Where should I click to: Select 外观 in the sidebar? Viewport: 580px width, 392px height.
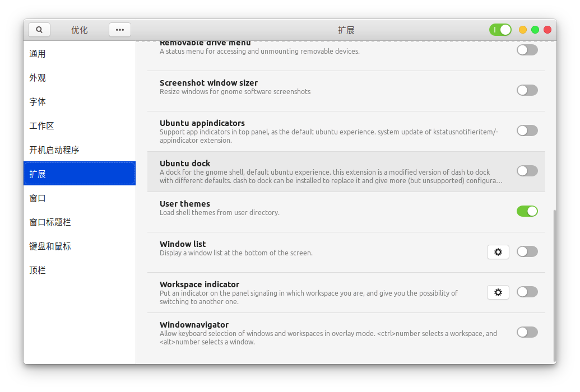[80, 78]
